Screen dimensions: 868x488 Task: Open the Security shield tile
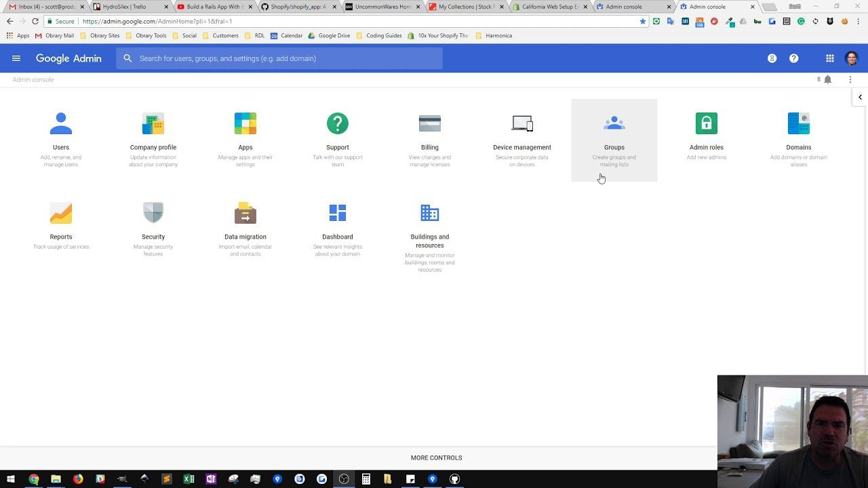click(153, 212)
